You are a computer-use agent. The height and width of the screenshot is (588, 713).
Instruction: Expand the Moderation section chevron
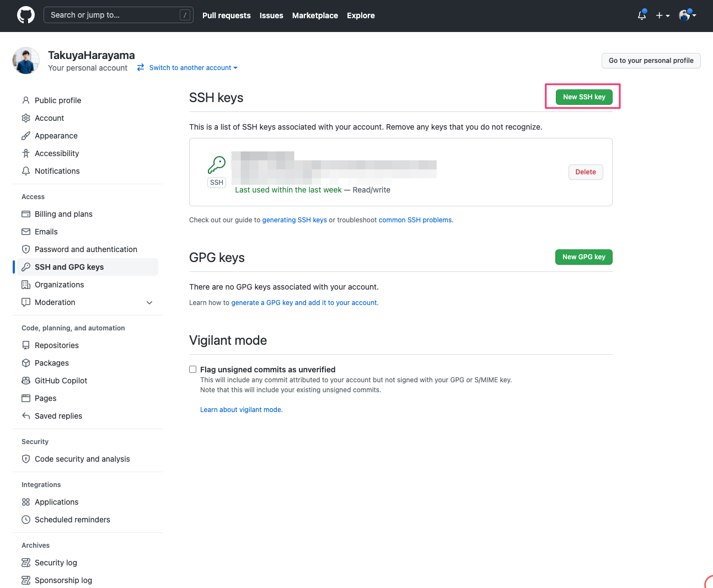149,302
